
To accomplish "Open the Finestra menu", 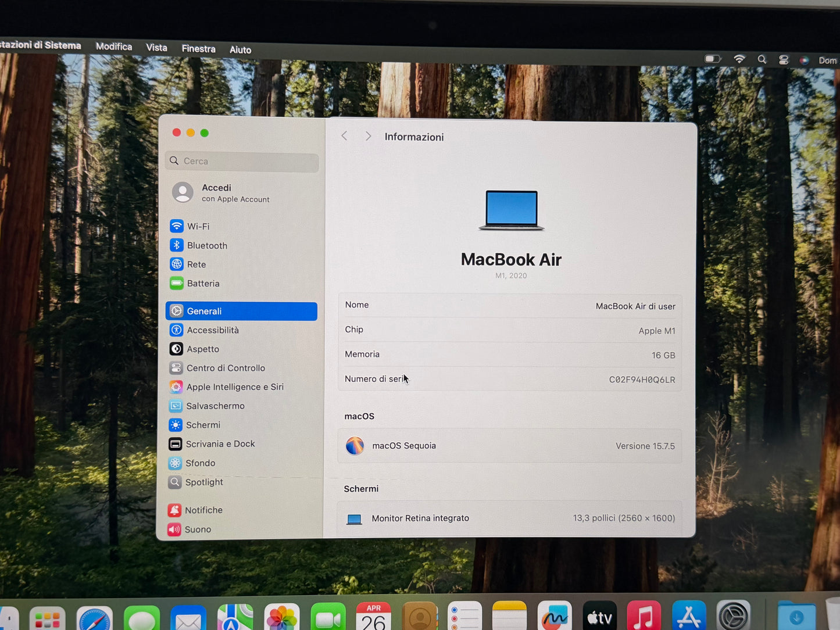I will pyautogui.click(x=198, y=49).
